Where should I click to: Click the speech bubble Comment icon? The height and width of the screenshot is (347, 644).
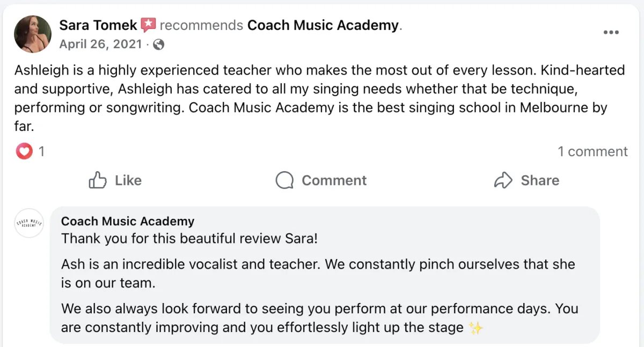pos(284,180)
